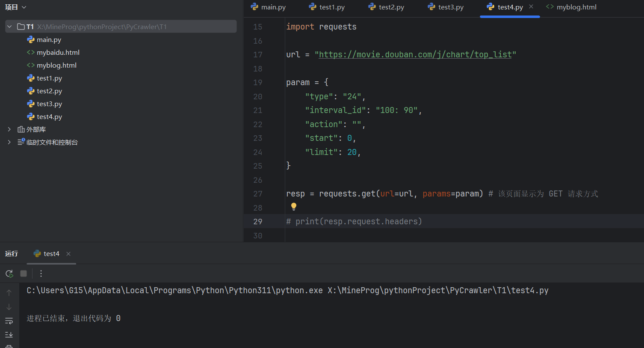644x348 pixels.
Task: Click the scroll down arrow in console
Action: 9,307
